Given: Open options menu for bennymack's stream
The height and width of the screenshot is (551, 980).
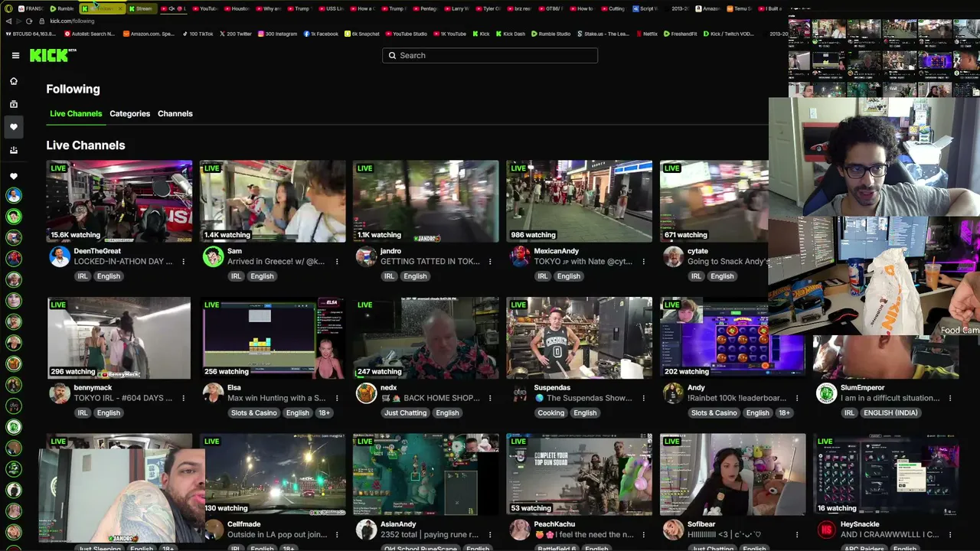Looking at the screenshot, I should pos(183,398).
